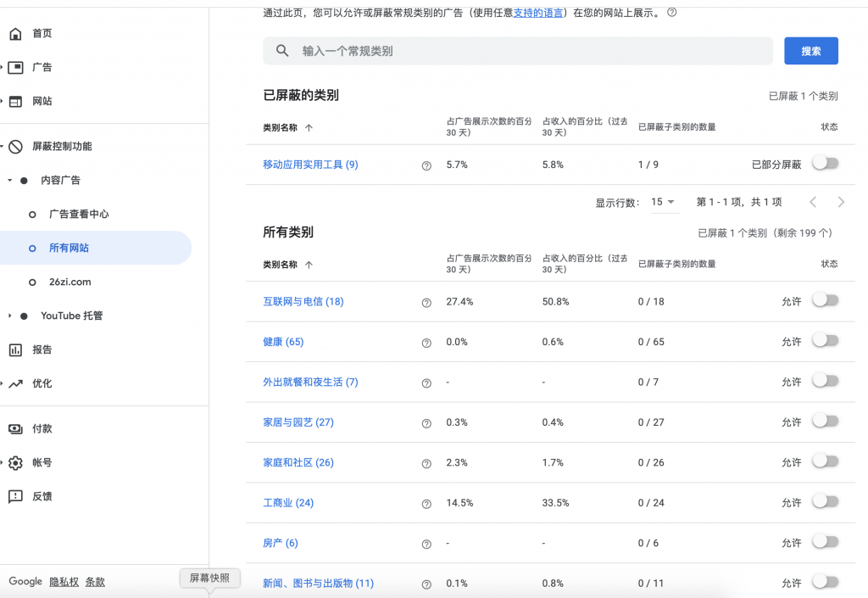The height and width of the screenshot is (598, 868).
Task: Toggle blocking for 移动应用实用工具 category
Action: [x=825, y=164]
